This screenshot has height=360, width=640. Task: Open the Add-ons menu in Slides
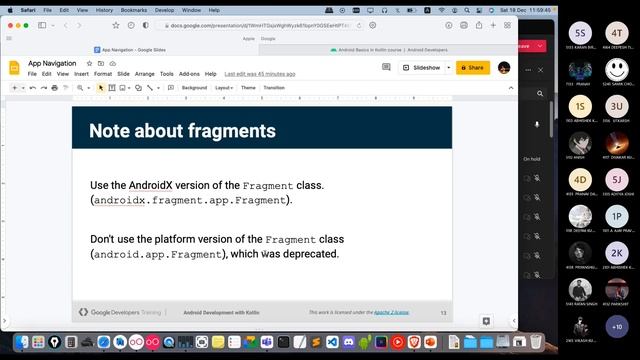(x=189, y=74)
